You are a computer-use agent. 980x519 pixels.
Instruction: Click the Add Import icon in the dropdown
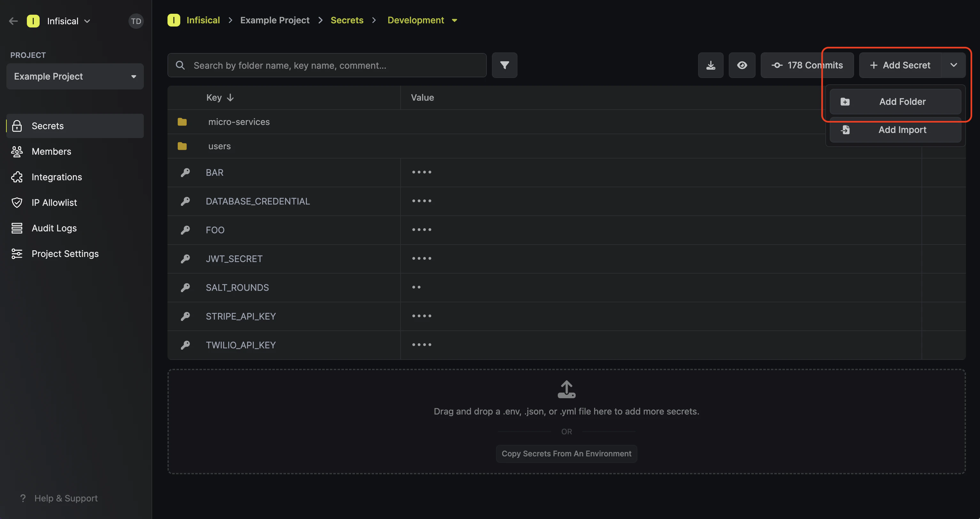point(845,130)
